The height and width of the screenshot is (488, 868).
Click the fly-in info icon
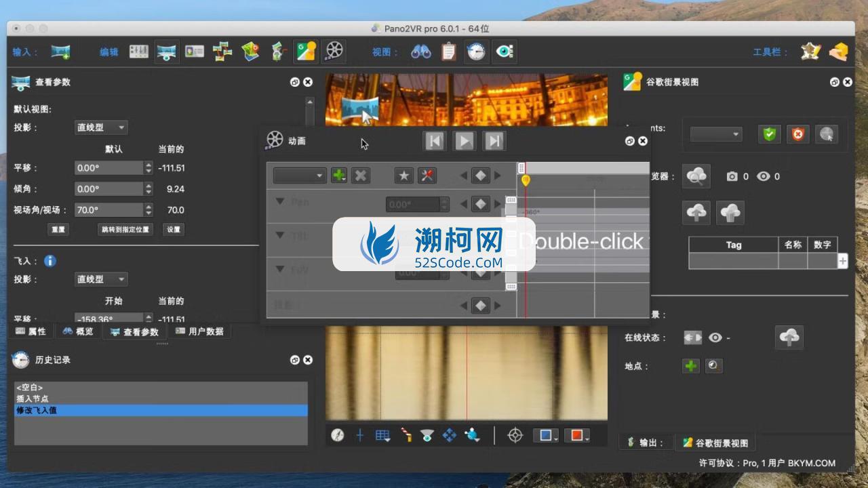pos(50,261)
